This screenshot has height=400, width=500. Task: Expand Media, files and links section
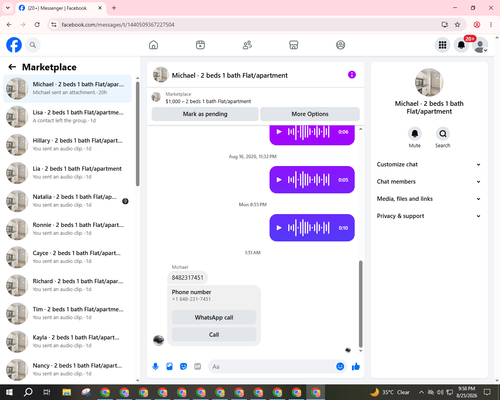[x=429, y=199]
